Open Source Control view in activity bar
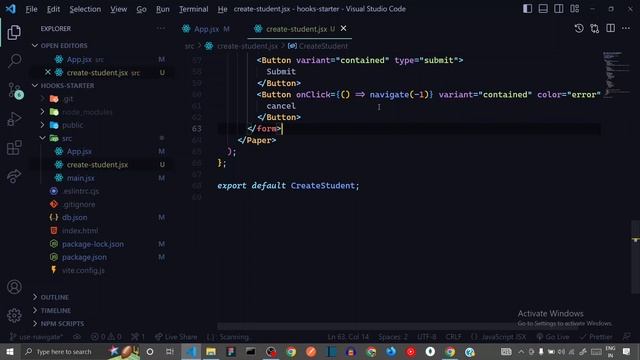The width and height of the screenshot is (640, 360). pos(15,90)
